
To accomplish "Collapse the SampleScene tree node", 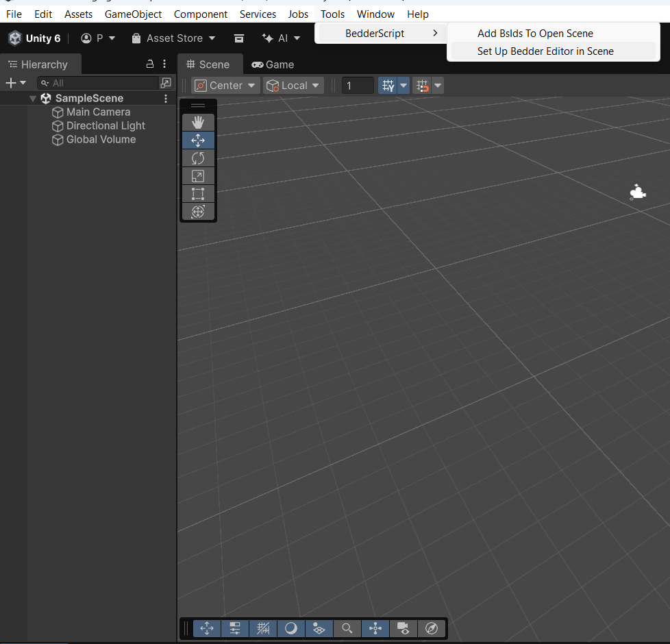I will pyautogui.click(x=32, y=99).
